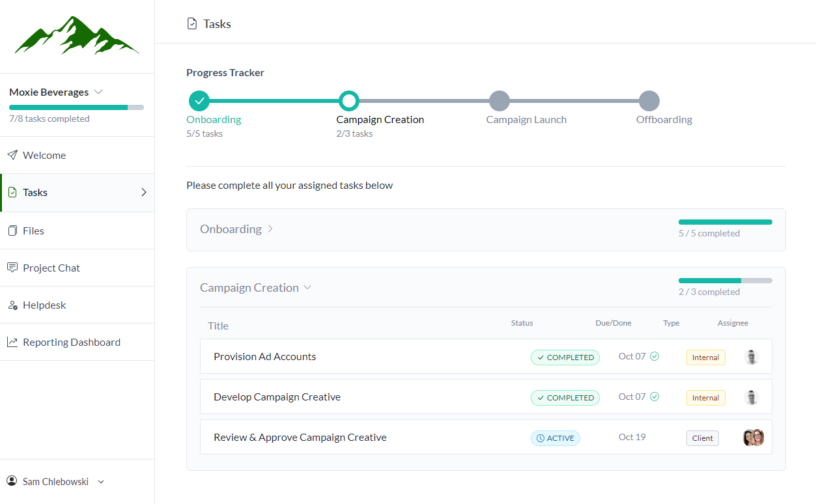Click the Tasks clipboard icon in page header
The height and width of the screenshot is (504, 816).
[x=192, y=24]
